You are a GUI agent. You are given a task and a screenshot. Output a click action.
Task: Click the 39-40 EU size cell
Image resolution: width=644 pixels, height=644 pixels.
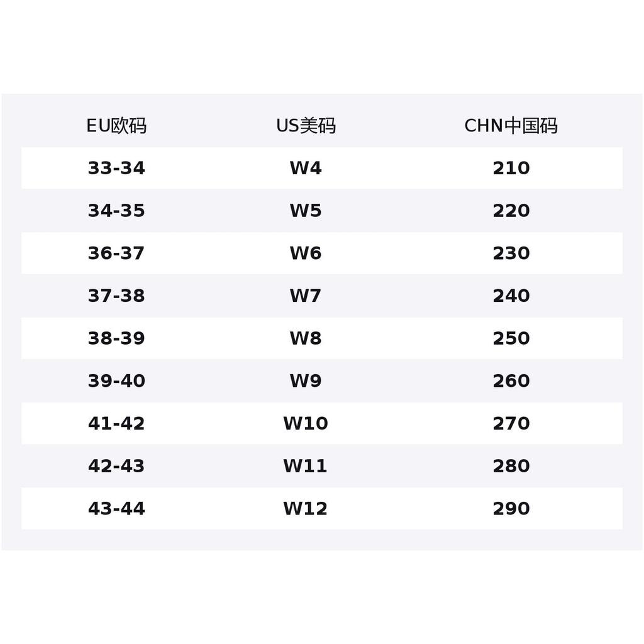[116, 381]
